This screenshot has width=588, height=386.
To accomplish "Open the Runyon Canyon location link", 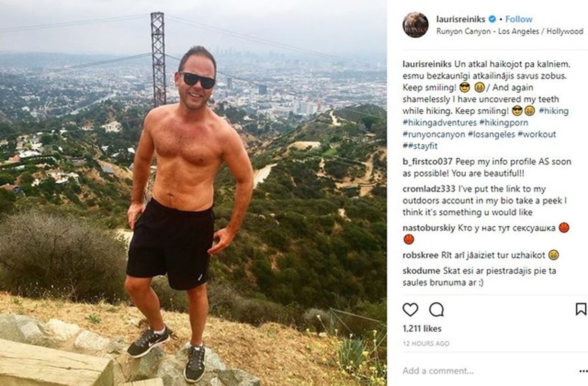I will pos(510,31).
